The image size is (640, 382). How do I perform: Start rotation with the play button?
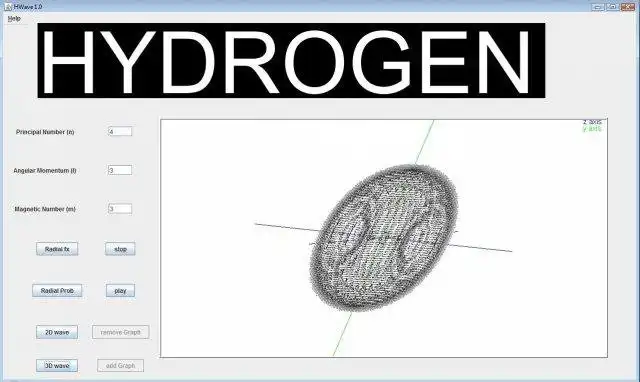[x=120, y=291]
